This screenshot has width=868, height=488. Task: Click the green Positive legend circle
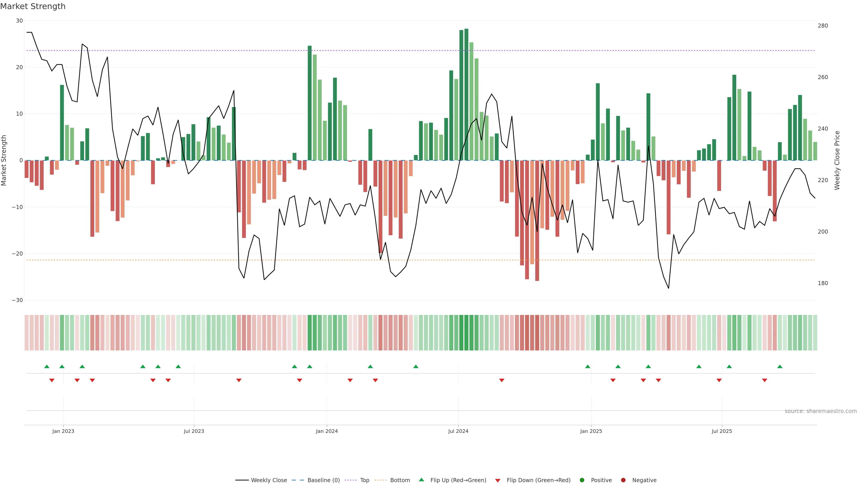[582, 480]
